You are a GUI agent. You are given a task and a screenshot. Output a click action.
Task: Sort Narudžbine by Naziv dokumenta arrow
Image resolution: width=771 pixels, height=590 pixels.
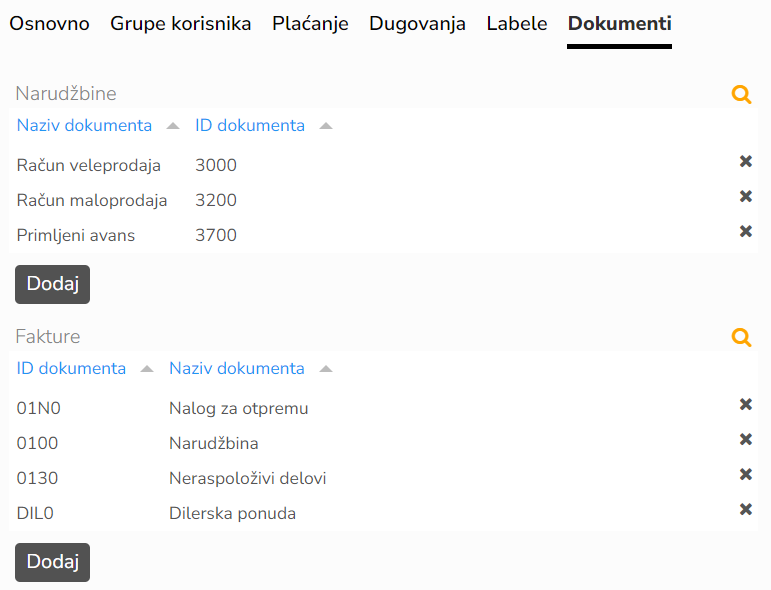(x=173, y=126)
